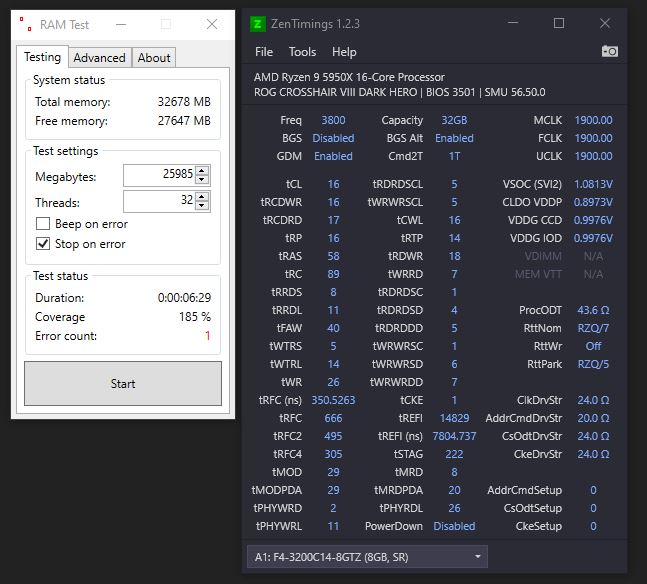The image size is (647, 584).
Task: Switch to the About tab
Action: tap(154, 58)
